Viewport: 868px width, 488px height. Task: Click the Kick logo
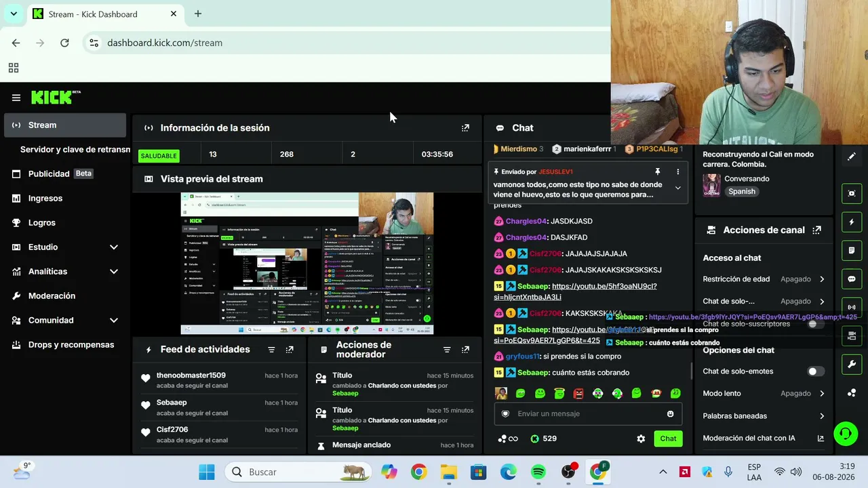point(56,98)
